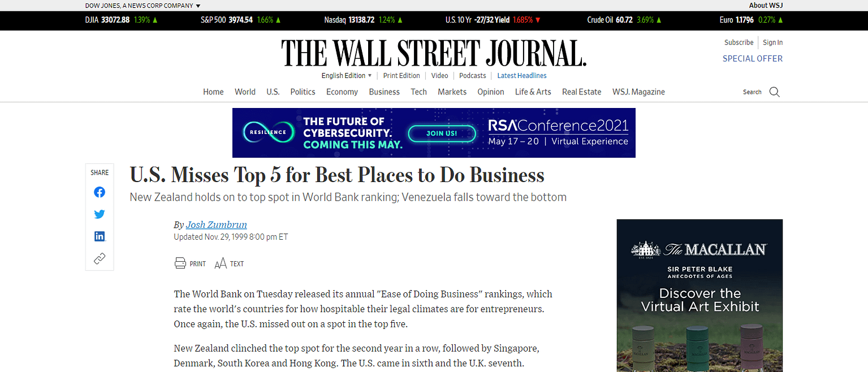Share the article on Facebook
868x372 pixels.
pyautogui.click(x=99, y=192)
